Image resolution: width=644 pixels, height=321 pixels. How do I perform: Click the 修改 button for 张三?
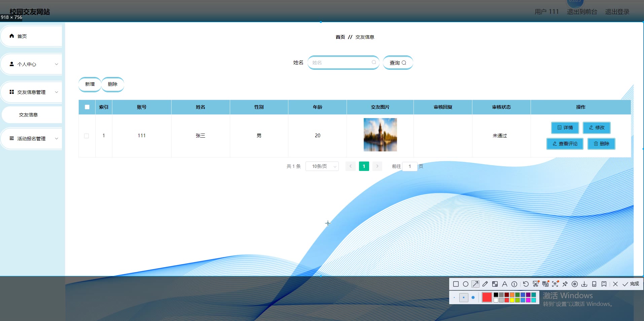coord(597,128)
